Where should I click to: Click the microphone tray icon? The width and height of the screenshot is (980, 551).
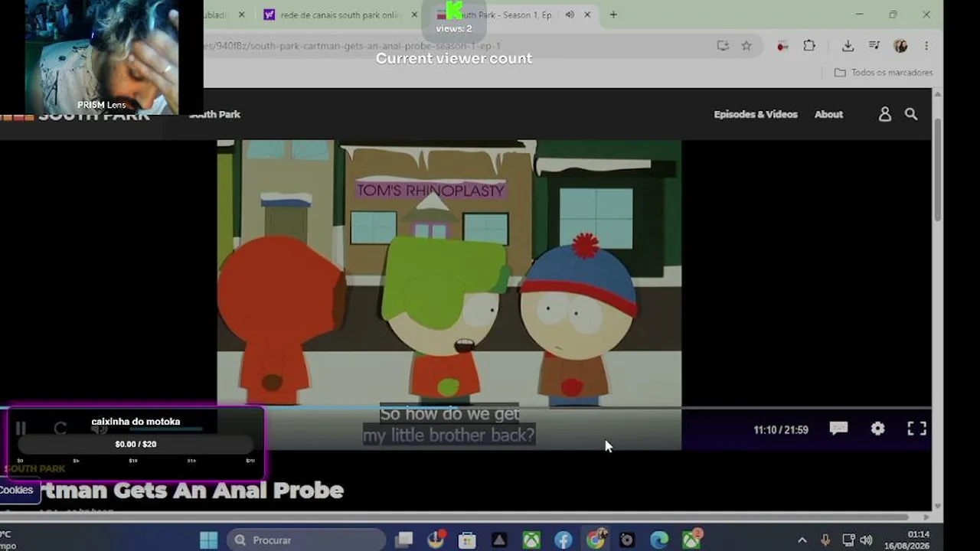825,540
